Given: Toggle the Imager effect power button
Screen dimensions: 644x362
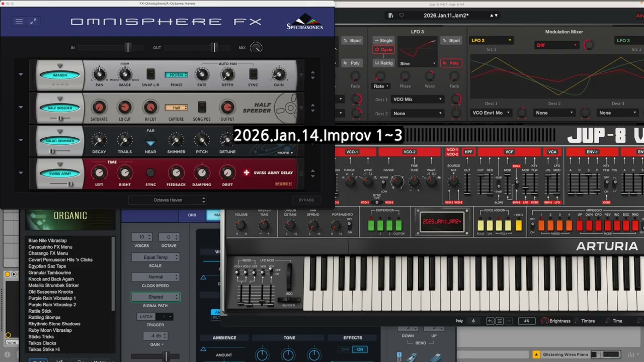Looking at the screenshot, I should click(x=60, y=75).
